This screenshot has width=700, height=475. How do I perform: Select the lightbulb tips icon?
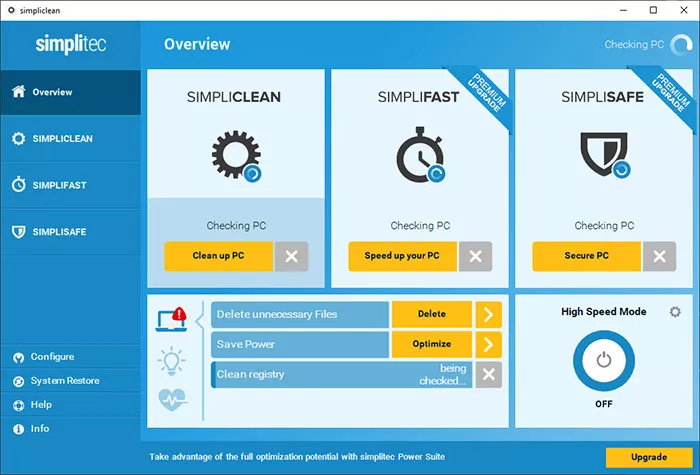(171, 361)
